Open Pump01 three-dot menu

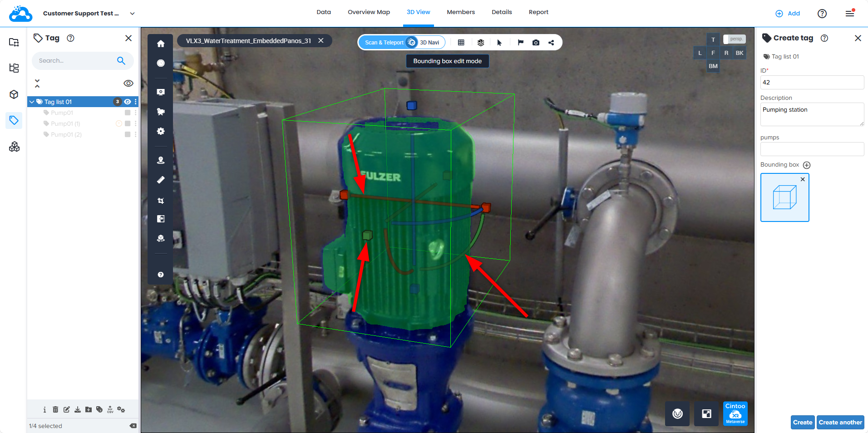(x=136, y=113)
